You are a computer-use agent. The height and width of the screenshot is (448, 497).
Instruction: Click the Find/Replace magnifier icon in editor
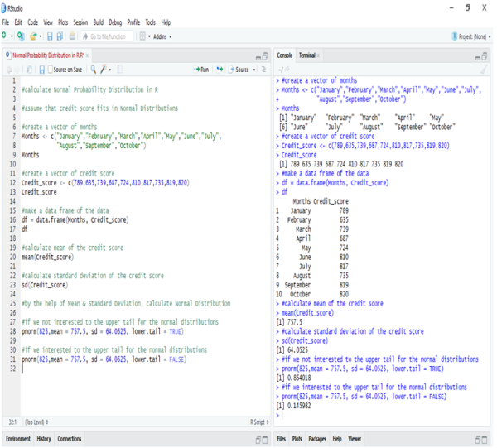94,70
